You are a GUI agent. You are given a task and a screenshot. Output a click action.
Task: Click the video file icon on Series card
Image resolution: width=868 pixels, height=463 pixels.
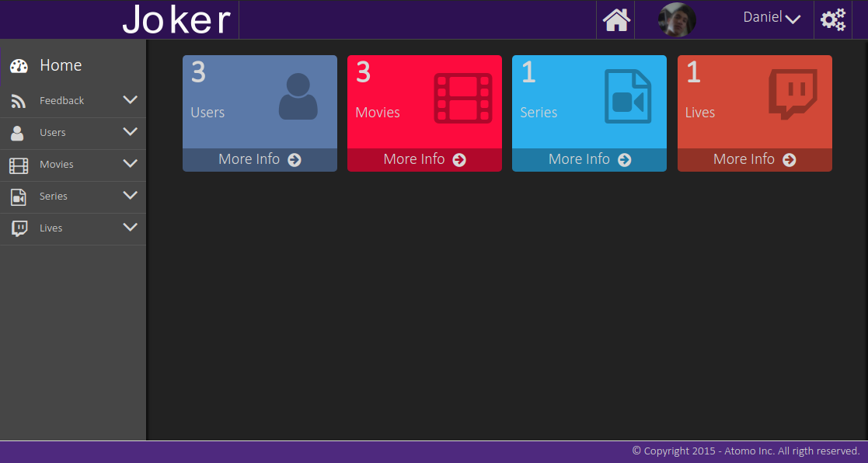pyautogui.click(x=628, y=97)
